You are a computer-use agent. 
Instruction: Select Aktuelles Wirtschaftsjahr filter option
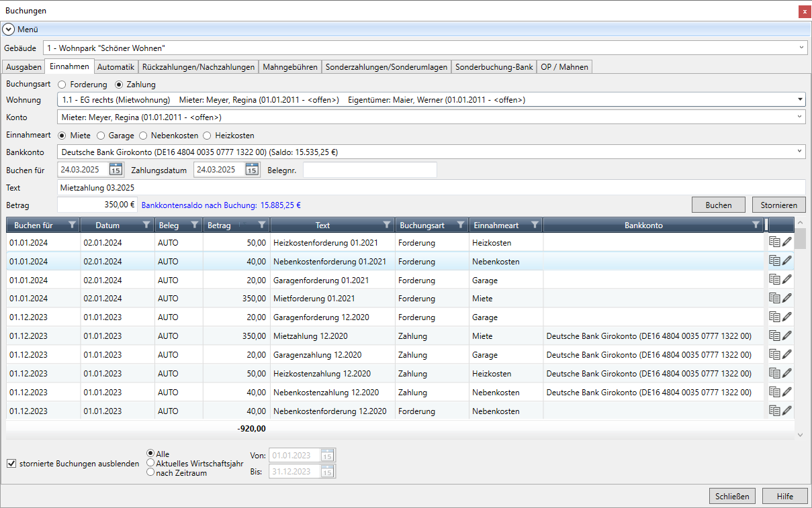click(x=150, y=463)
